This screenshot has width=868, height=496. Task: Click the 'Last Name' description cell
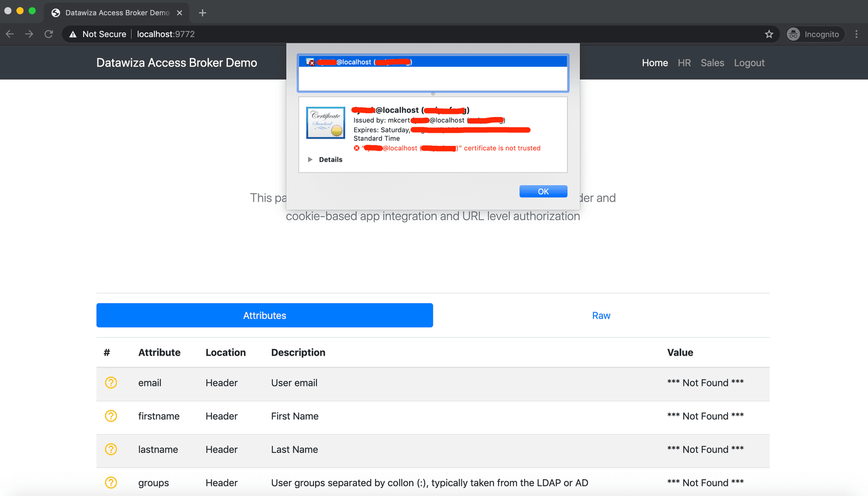tap(295, 449)
